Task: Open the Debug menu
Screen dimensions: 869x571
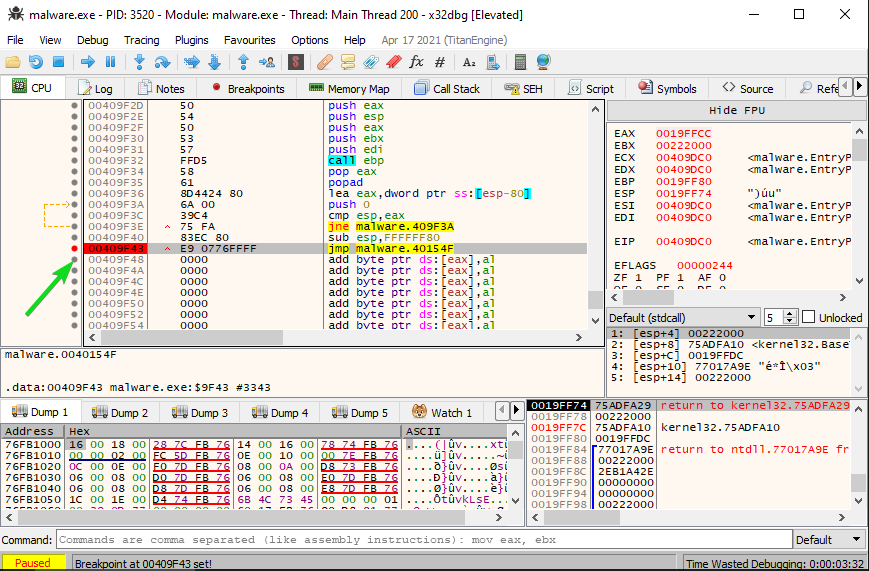Action: [93, 40]
